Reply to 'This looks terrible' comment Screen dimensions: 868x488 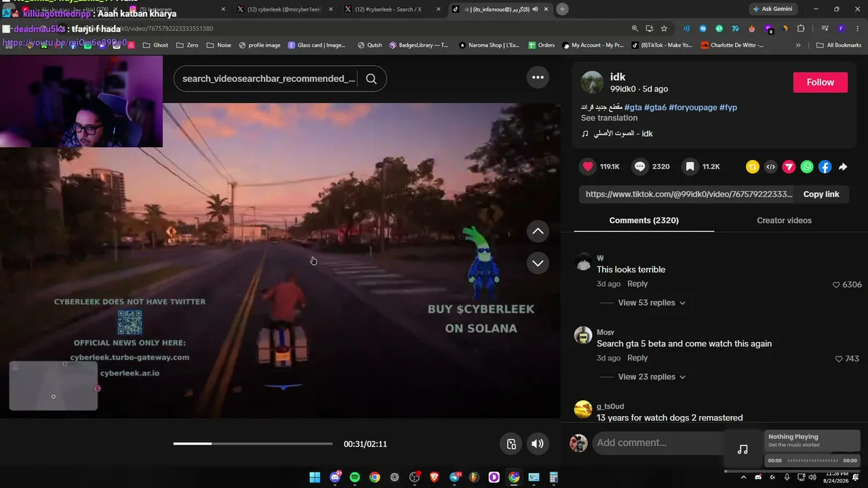tap(637, 284)
